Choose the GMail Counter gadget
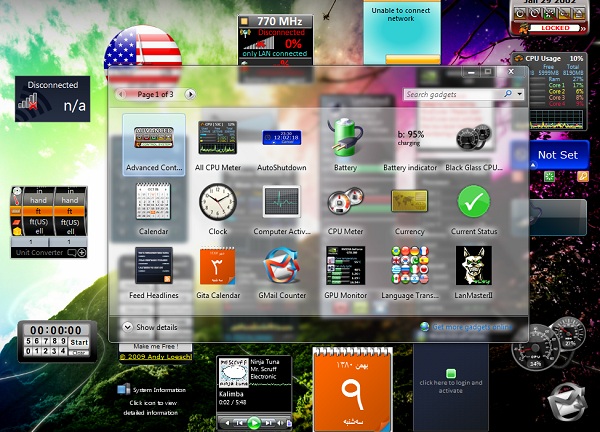This screenshot has width=600, height=432. [x=281, y=266]
